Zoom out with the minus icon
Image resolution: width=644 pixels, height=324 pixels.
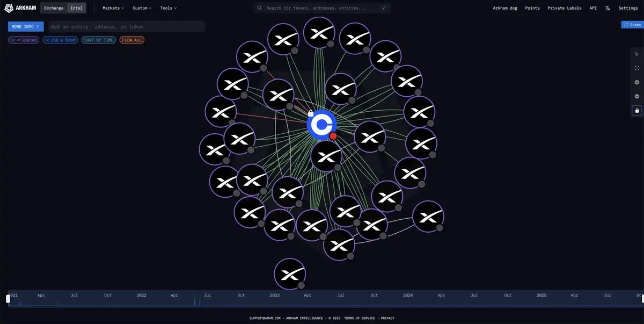[637, 96]
